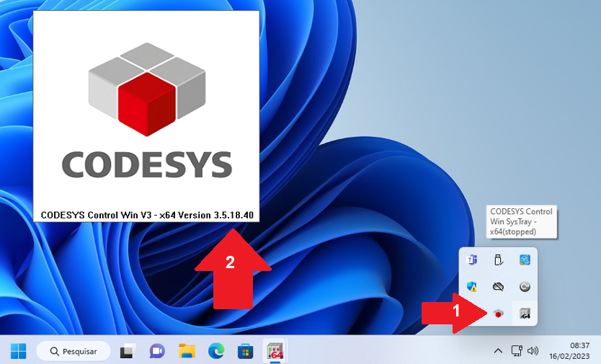The width and height of the screenshot is (601, 364).
Task: Click the CODESYS x64 taskbar app
Action: 275,351
